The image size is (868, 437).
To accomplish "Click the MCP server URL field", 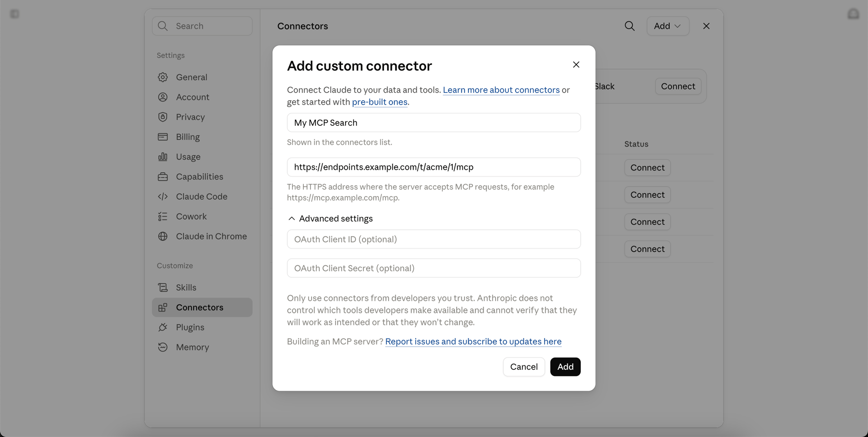I will 434,167.
